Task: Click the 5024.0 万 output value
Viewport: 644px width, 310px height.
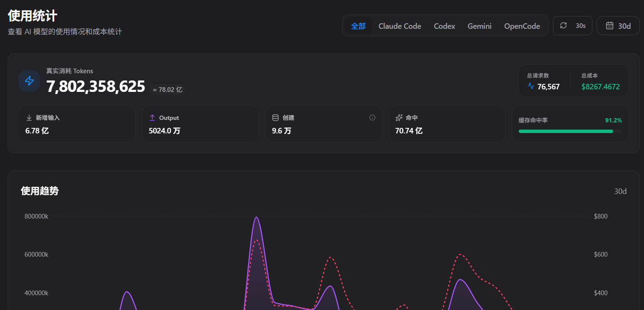Action: click(165, 131)
